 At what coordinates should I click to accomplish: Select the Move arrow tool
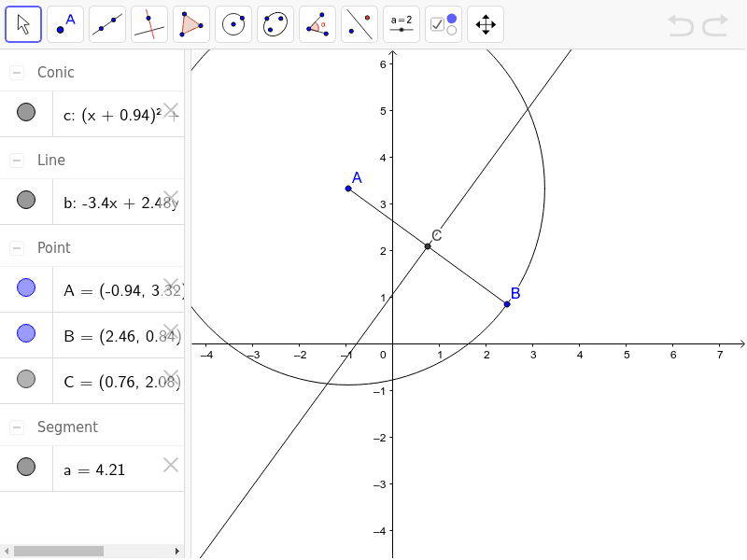coord(23,24)
